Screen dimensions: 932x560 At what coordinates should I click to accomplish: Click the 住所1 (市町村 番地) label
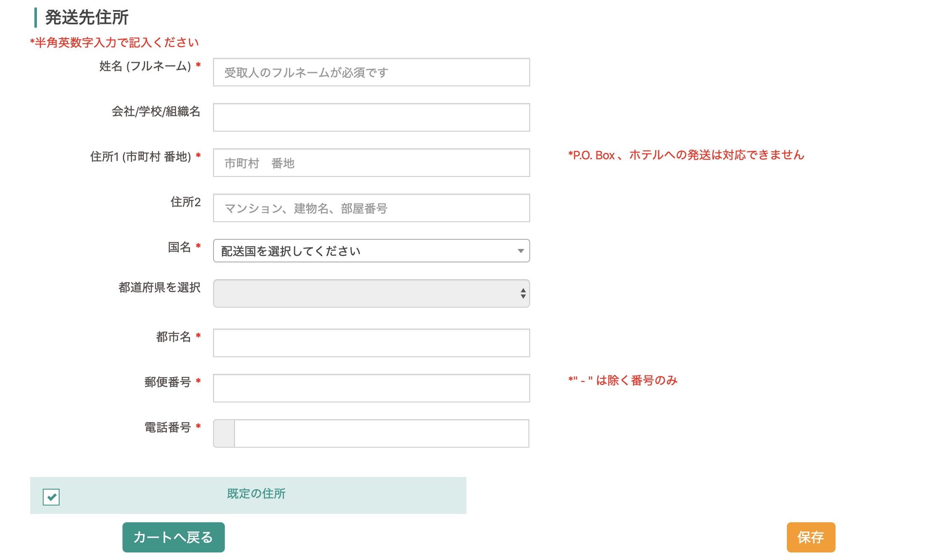(141, 157)
